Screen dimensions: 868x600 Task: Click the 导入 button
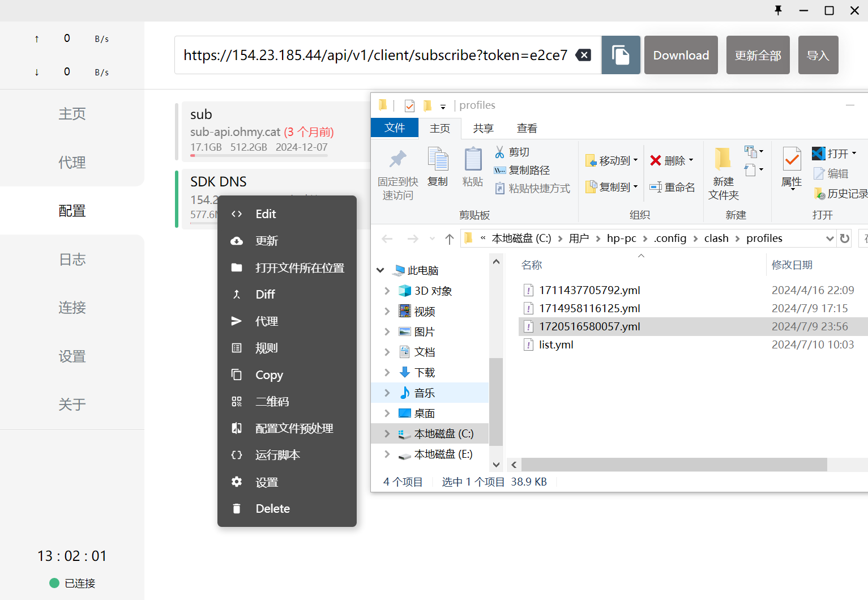point(818,55)
